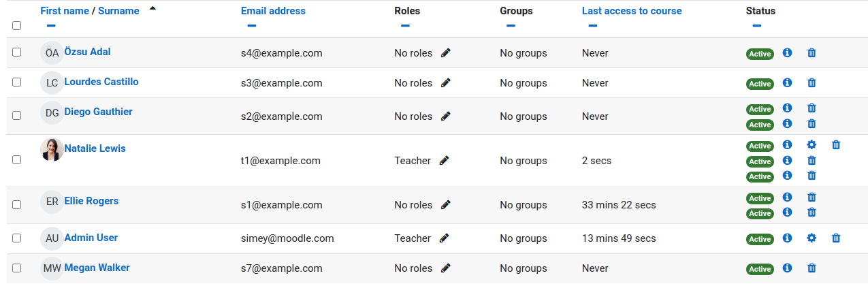Open Lourdes Castillo's profile link

pyautogui.click(x=101, y=82)
